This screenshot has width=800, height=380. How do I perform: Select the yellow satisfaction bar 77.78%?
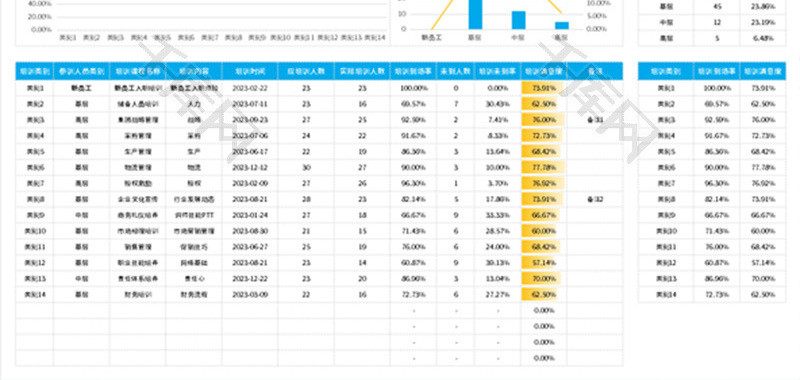click(543, 167)
